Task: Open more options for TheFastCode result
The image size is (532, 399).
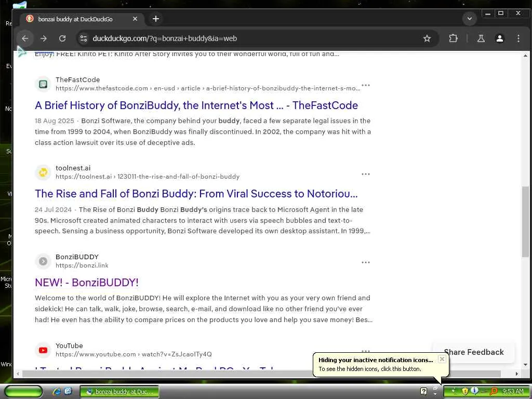Action: pos(365,85)
